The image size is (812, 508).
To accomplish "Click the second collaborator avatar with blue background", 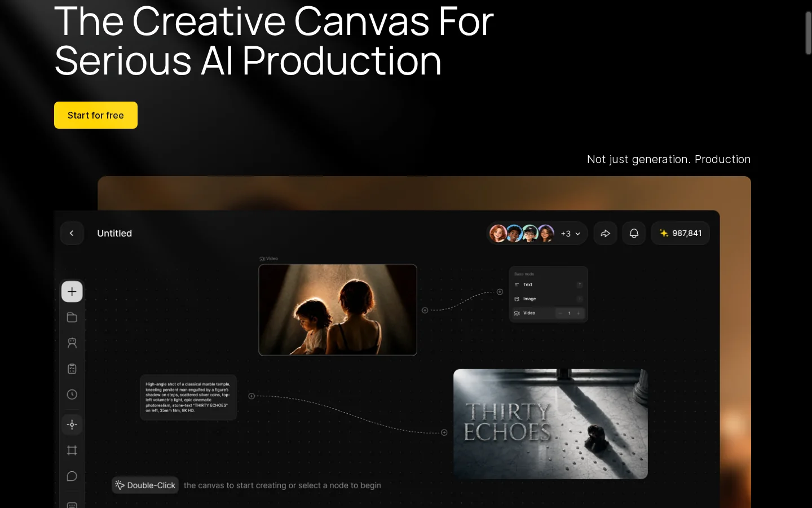I will pyautogui.click(x=514, y=233).
